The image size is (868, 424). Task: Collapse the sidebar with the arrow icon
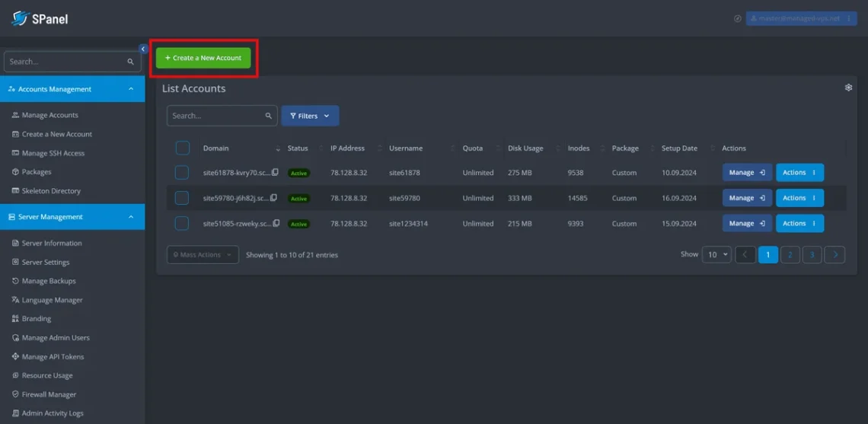pyautogui.click(x=142, y=49)
